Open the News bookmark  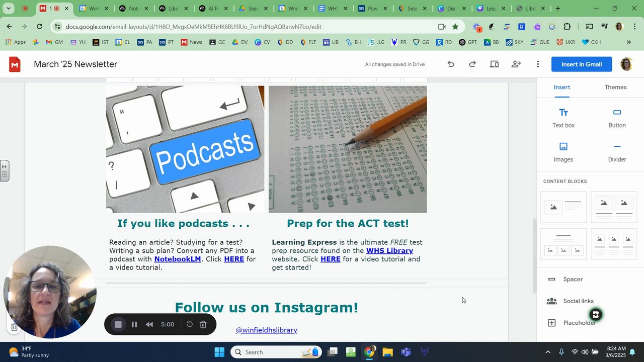point(191,42)
